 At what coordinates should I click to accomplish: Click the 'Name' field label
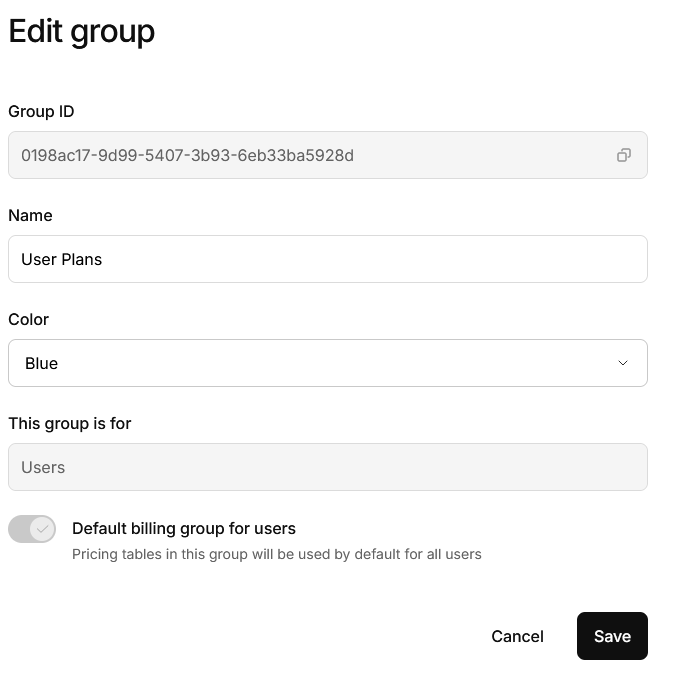pos(30,215)
